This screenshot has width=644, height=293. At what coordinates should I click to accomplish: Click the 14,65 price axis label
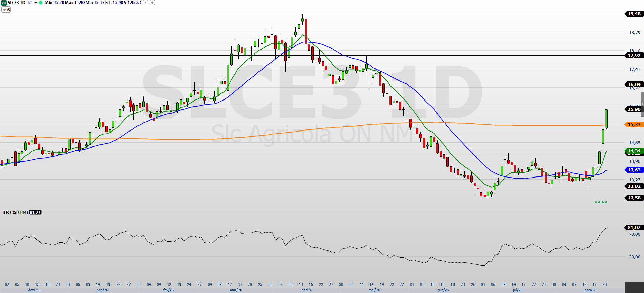pos(634,143)
